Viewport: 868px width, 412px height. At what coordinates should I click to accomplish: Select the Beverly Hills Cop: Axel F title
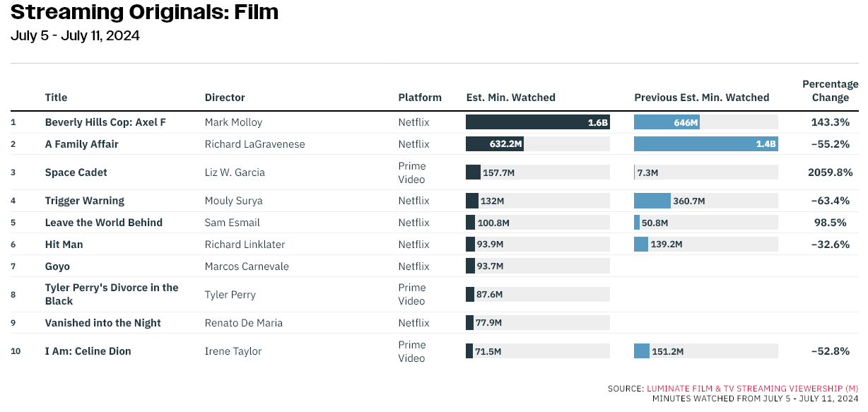105,122
